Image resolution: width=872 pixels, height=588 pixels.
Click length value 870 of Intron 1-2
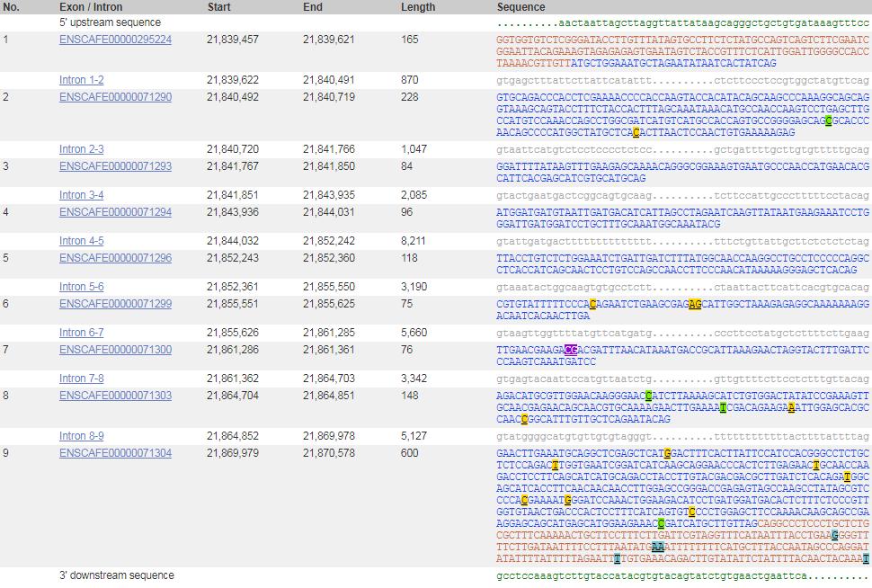click(x=409, y=80)
